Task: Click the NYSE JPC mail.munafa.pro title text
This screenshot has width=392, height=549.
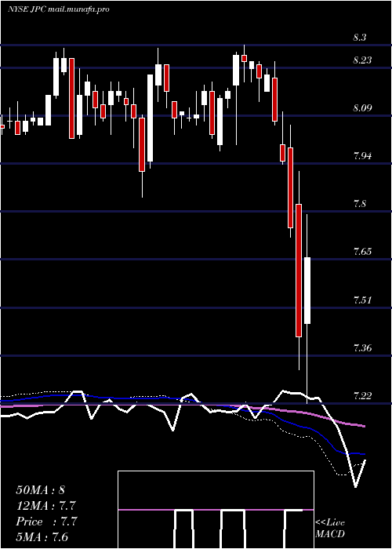Action: [59, 9]
